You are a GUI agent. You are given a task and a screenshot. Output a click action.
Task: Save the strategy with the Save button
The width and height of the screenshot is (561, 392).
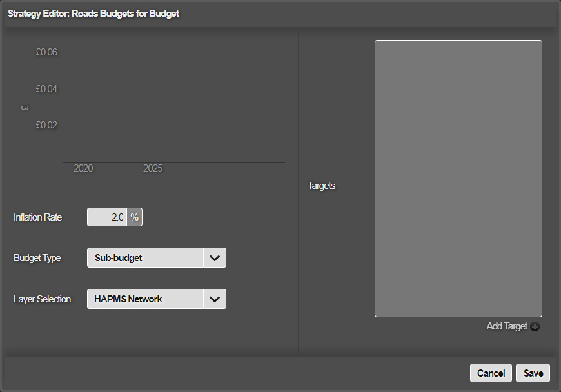[533, 373]
